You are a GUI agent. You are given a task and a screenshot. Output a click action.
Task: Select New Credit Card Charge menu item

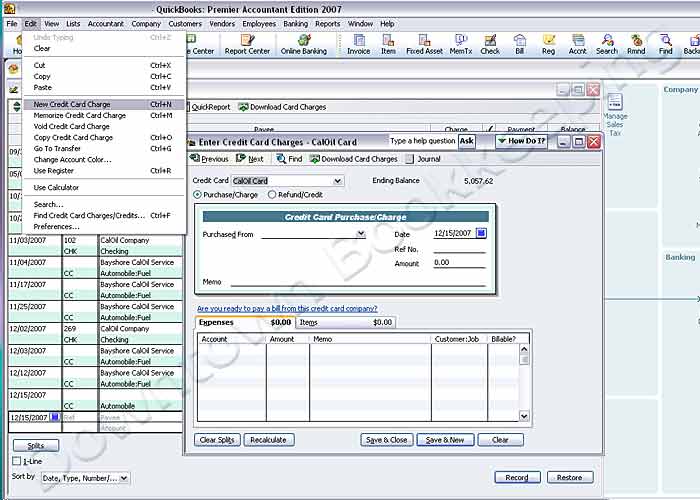point(103,104)
